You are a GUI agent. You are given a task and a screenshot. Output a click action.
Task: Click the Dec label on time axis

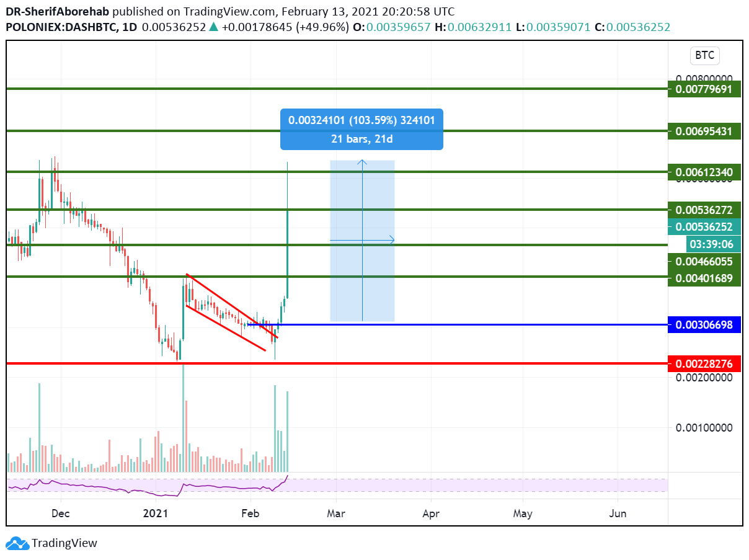click(61, 513)
